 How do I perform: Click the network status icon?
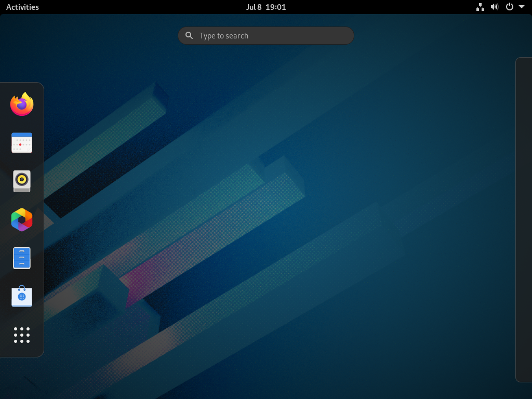point(480,7)
